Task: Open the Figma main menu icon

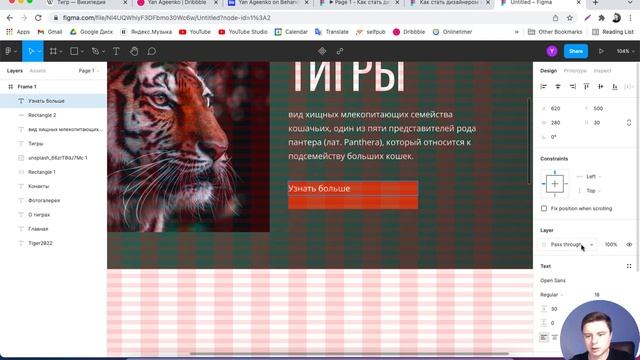Action: [8, 51]
